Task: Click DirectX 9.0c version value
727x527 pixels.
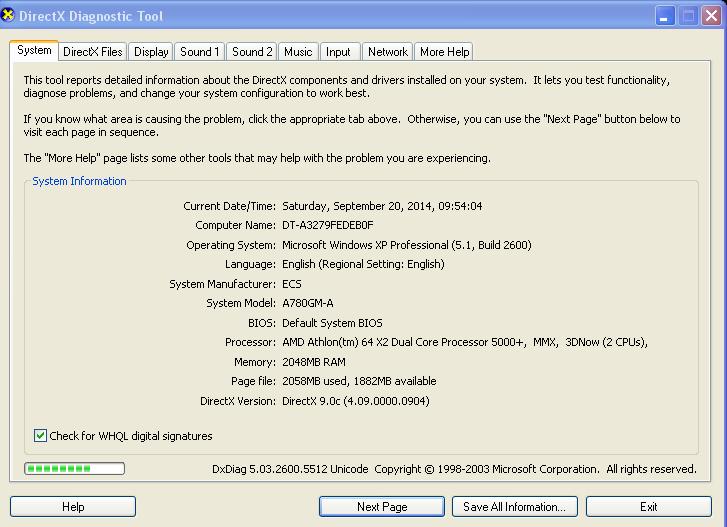Action: 356,401
